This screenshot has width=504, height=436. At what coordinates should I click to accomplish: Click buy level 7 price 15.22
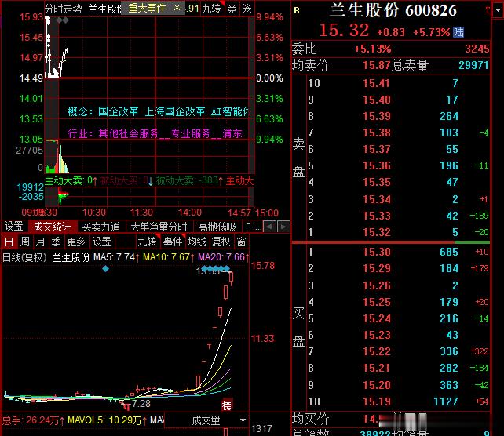[376, 351]
